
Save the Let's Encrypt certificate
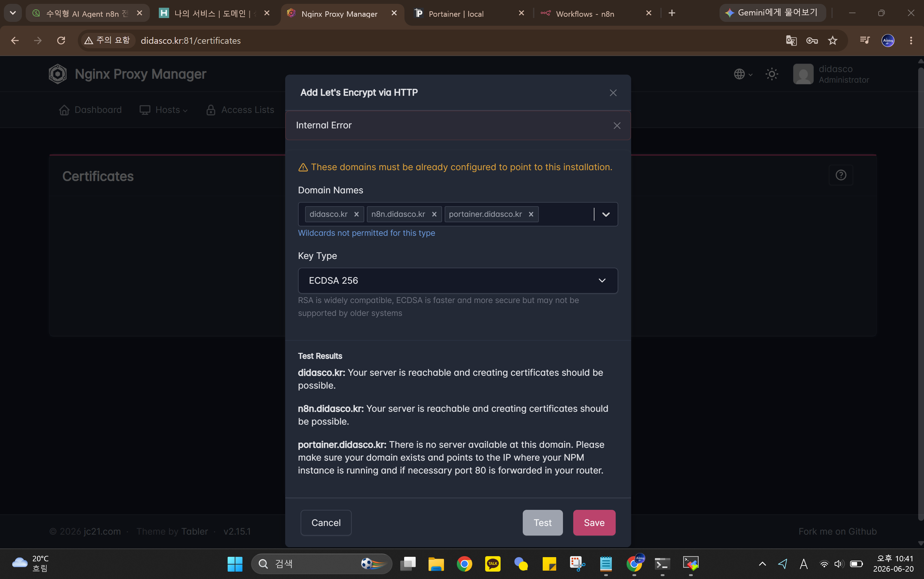(x=594, y=522)
